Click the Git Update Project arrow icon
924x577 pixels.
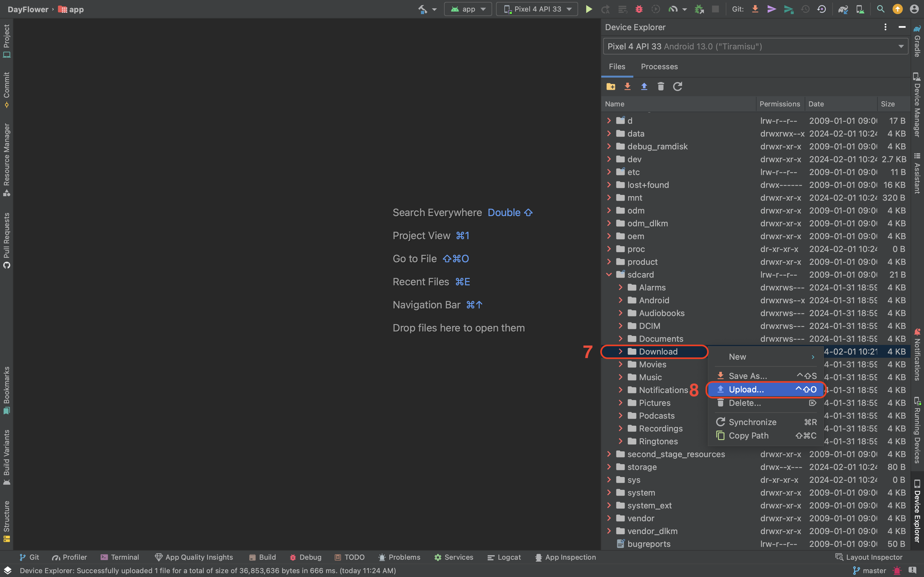pyautogui.click(x=755, y=9)
